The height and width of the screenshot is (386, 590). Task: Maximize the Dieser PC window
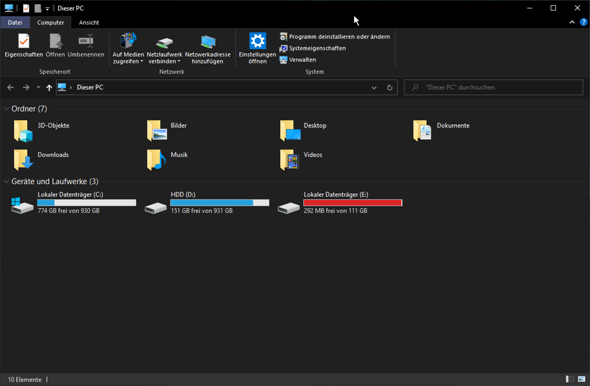pyautogui.click(x=553, y=8)
